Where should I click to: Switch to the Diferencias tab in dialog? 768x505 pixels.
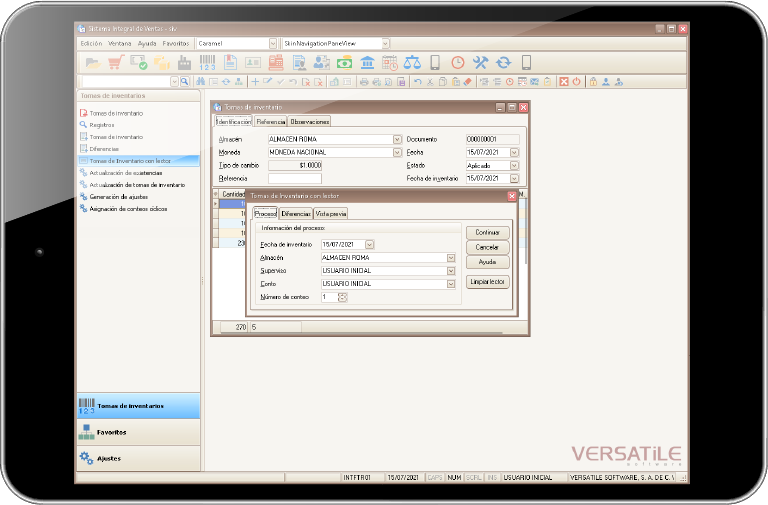coord(296,214)
